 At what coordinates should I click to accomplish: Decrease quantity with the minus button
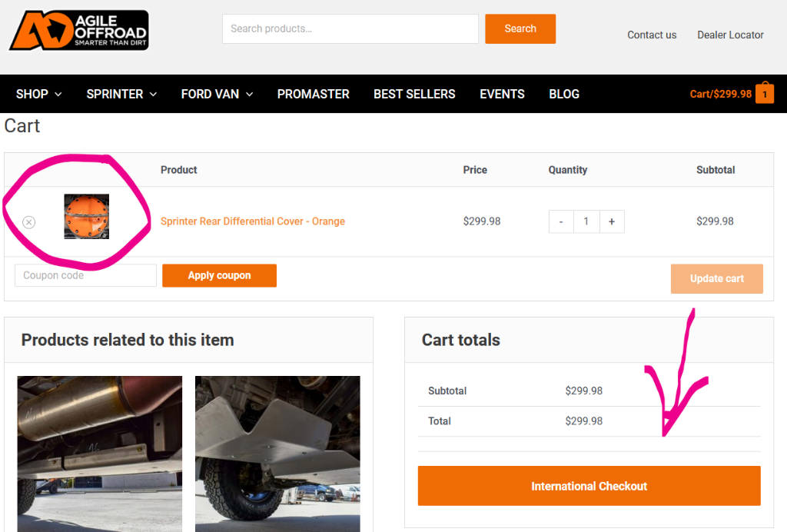[561, 221]
